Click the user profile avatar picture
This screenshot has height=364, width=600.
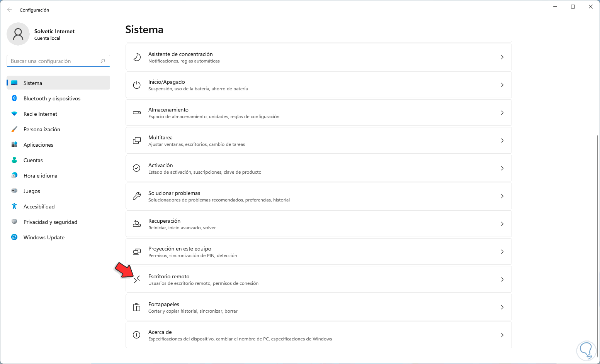tap(18, 34)
